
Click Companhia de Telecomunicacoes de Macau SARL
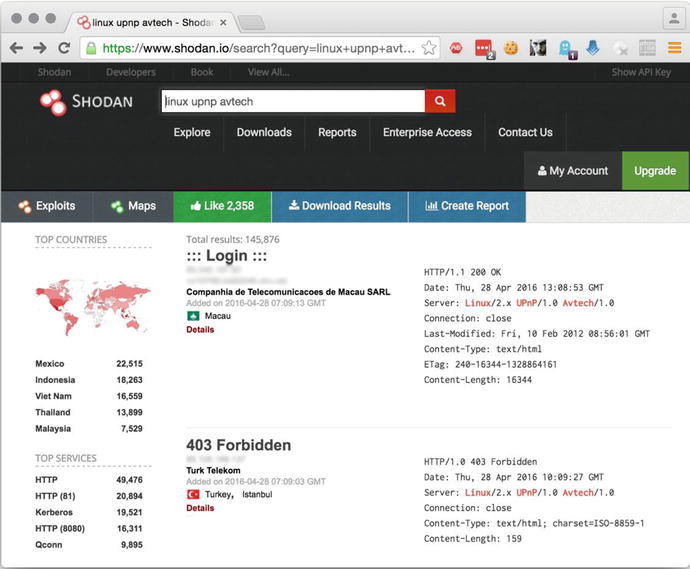(x=288, y=292)
